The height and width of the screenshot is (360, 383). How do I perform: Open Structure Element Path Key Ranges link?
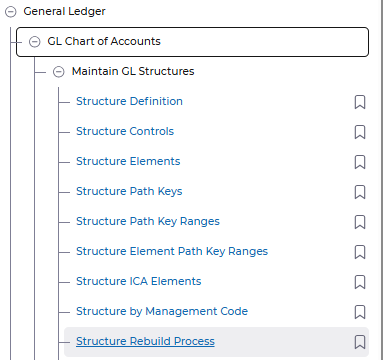click(x=172, y=251)
